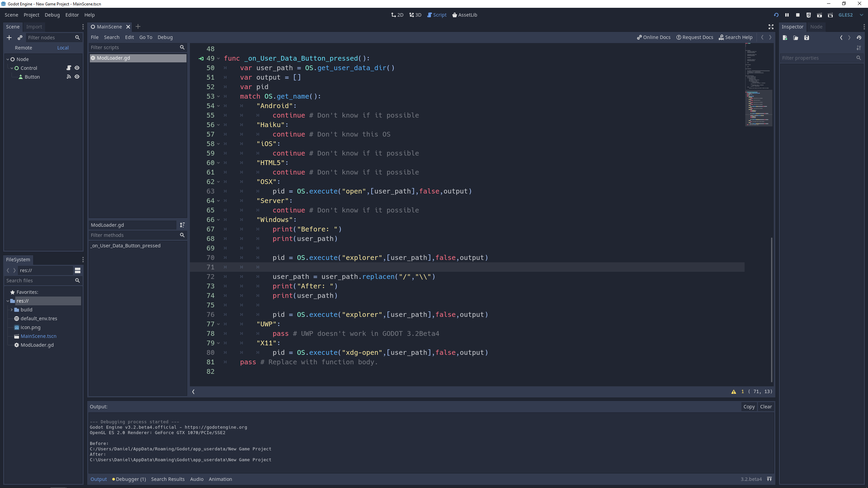
Task: Stop the running game
Action: coord(798,15)
